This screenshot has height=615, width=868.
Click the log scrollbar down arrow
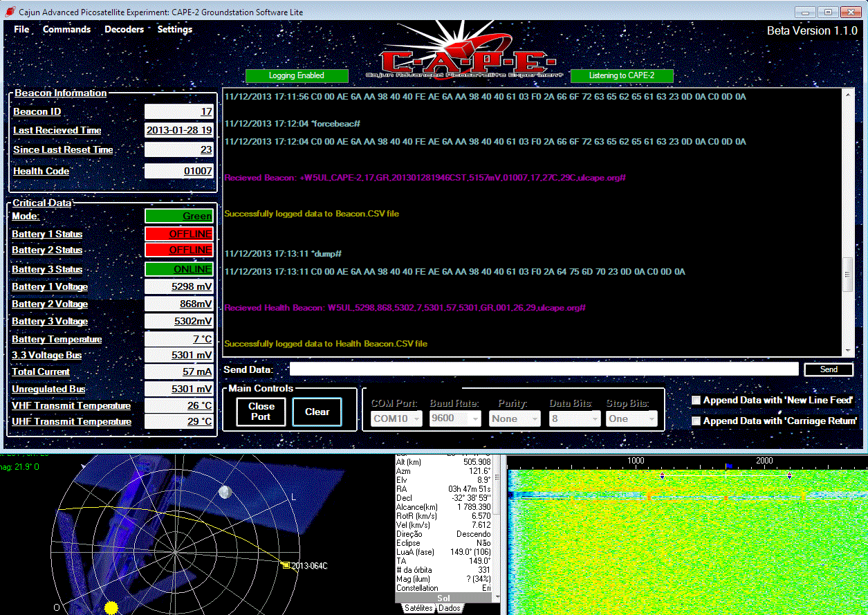point(848,350)
